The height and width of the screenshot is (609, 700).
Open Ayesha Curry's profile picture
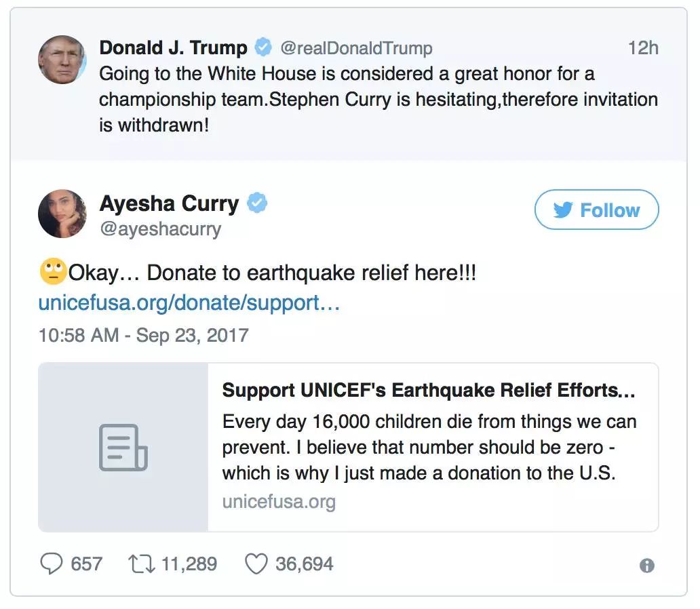click(62, 214)
